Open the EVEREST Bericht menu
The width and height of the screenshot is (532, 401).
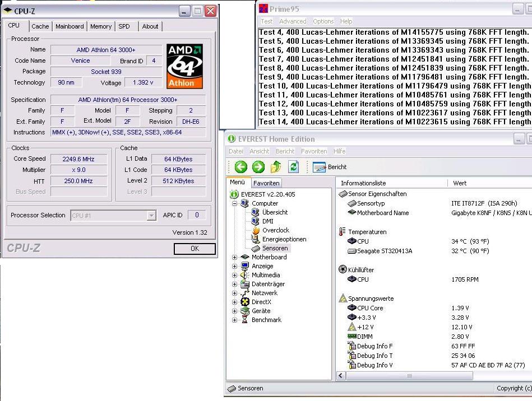coord(285,151)
